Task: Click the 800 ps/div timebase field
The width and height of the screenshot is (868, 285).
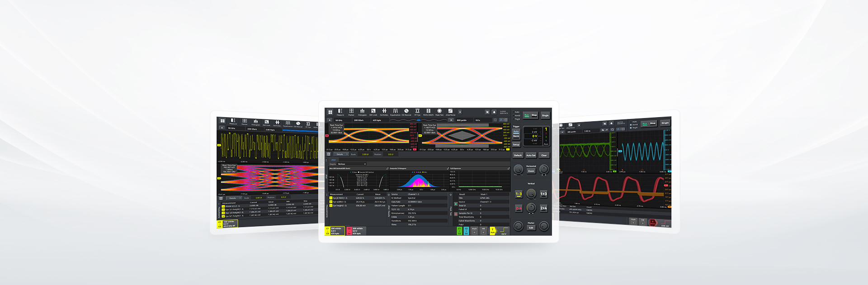Action: pyautogui.click(x=464, y=120)
